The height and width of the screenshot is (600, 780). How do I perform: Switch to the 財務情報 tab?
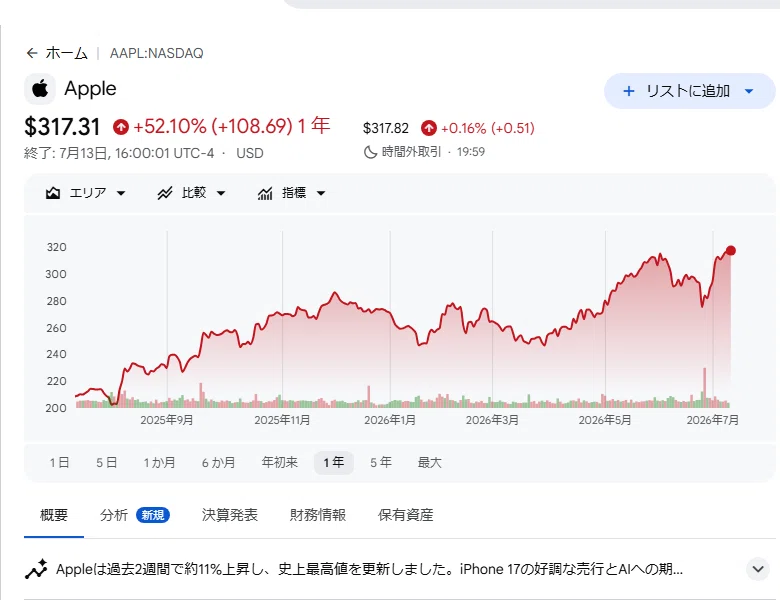coord(318,515)
